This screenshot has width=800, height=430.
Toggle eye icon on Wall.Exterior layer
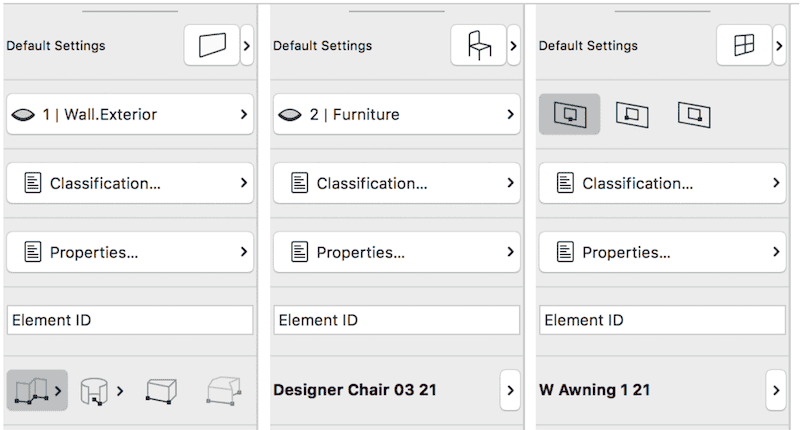pyautogui.click(x=24, y=115)
